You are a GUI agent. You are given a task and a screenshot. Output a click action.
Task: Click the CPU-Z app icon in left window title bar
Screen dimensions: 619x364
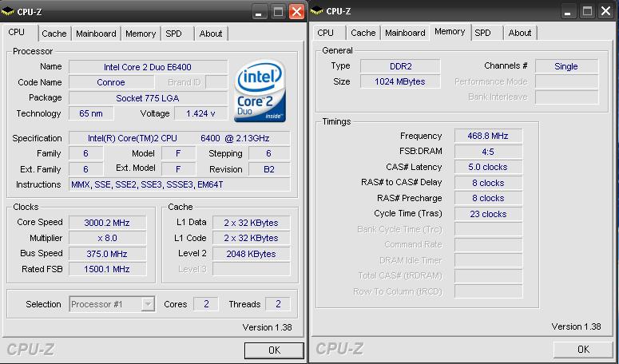click(7, 12)
